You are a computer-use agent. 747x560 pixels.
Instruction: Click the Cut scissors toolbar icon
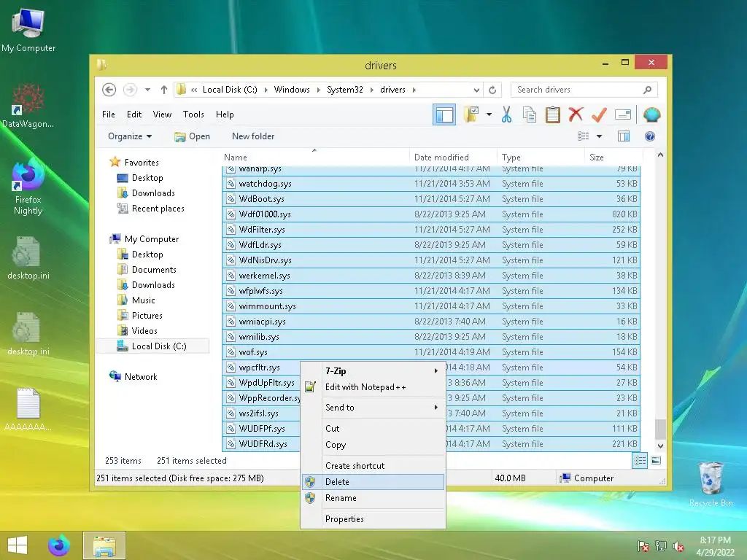[x=506, y=114]
